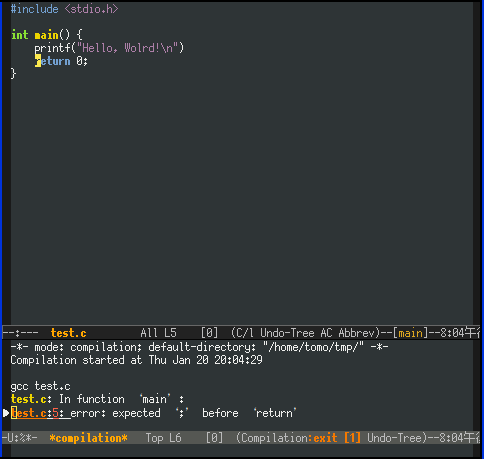Click *compilation* buffer name in mode line
Viewport: 484px width, 459px height.
(x=88, y=438)
